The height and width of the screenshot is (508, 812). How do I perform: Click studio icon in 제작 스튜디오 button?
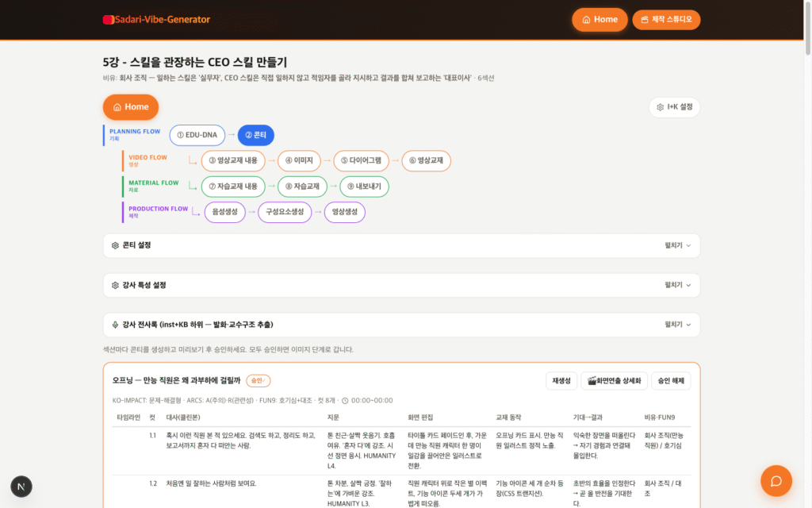point(645,20)
